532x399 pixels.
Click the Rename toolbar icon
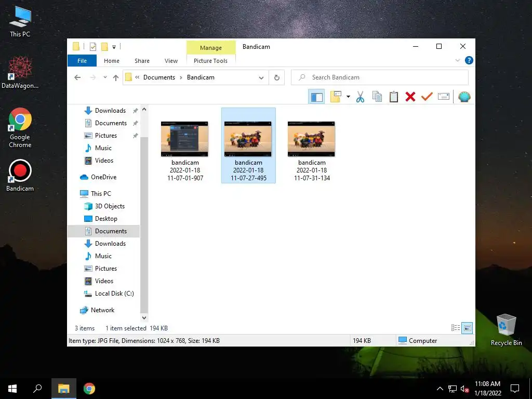[x=444, y=97]
